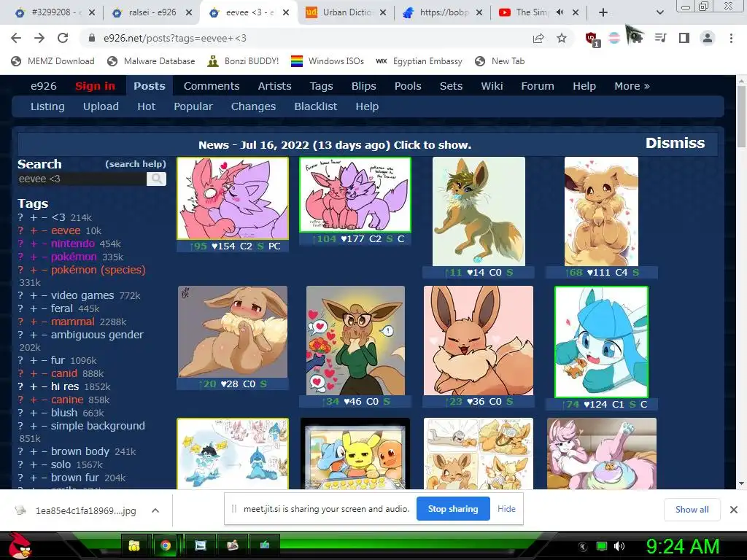The image size is (747, 560).
Task: Open the Pikachu and Charmander thumbnail
Action: (355, 454)
